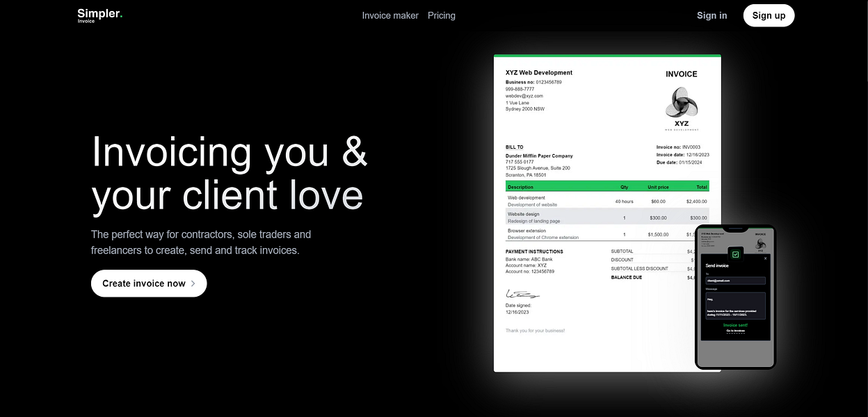The width and height of the screenshot is (868, 417).
Task: Click the Simpler wordmark subtitle 'Invoice'
Action: tap(86, 21)
